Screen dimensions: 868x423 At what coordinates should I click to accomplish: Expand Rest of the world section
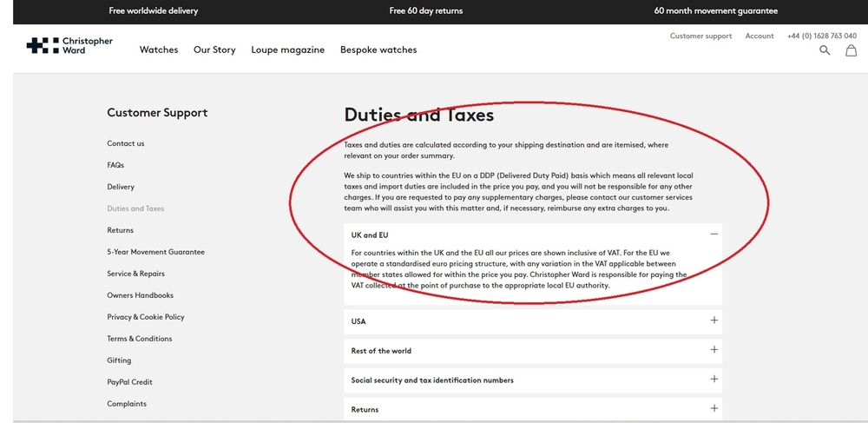coord(713,349)
